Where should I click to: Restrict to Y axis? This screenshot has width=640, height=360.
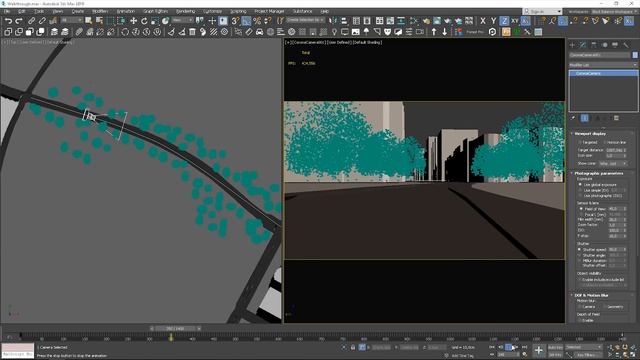[x=493, y=21]
